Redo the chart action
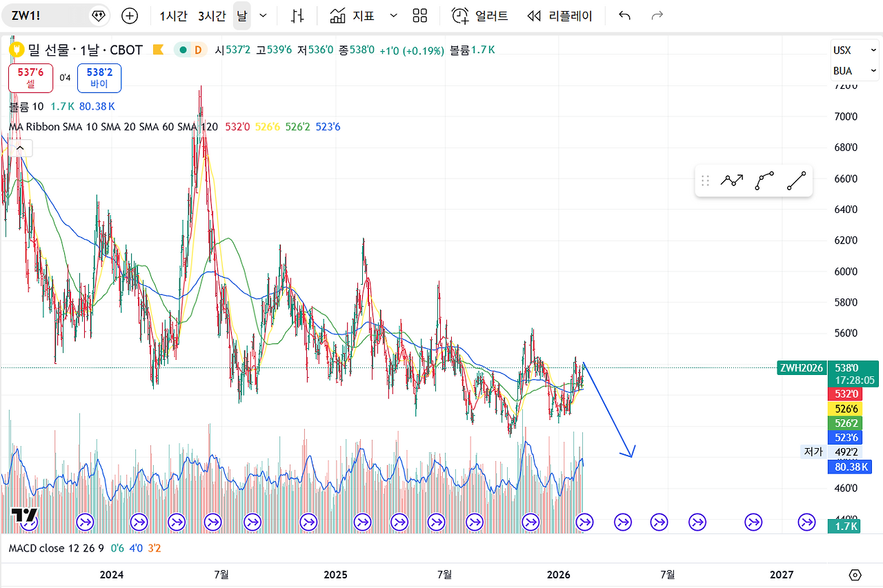 pos(657,16)
